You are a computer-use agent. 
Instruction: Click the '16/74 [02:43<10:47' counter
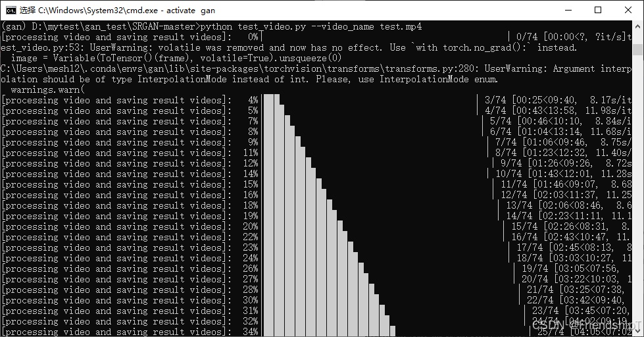[560, 237]
